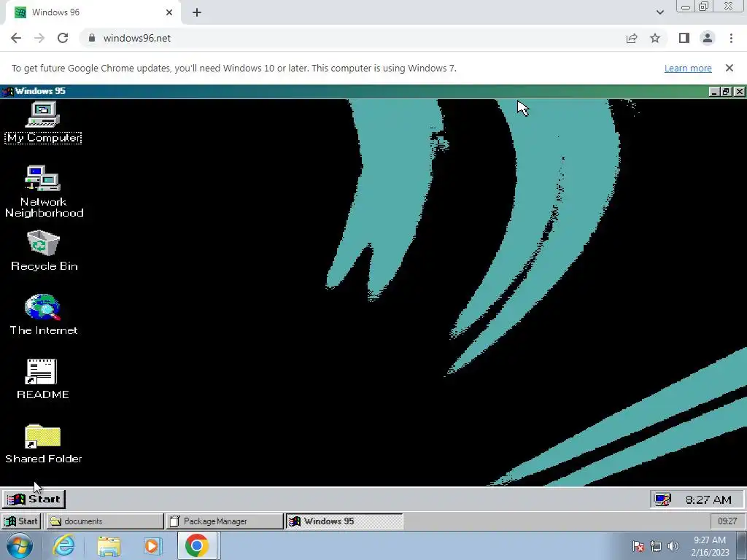
Task: Switch to documents taskbar item
Action: pos(105,521)
